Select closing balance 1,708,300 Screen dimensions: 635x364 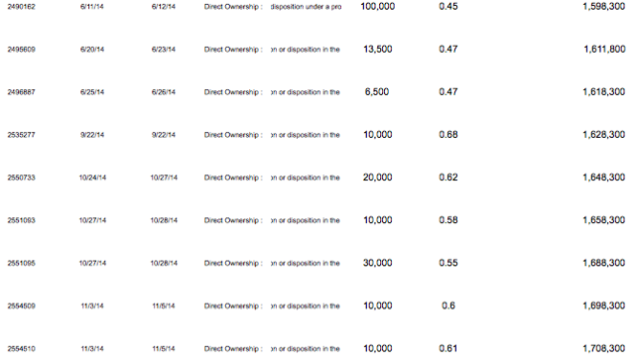click(604, 348)
